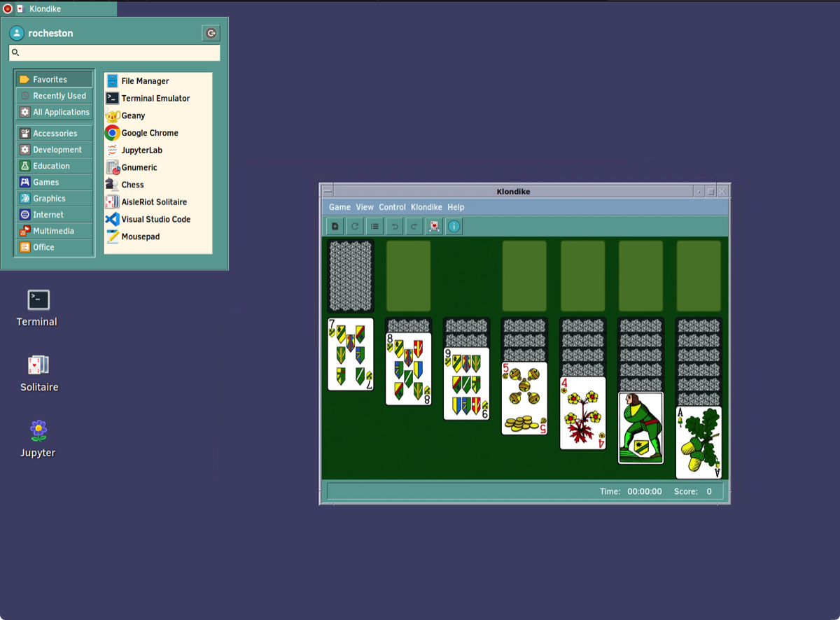Click the application search field

(115, 53)
